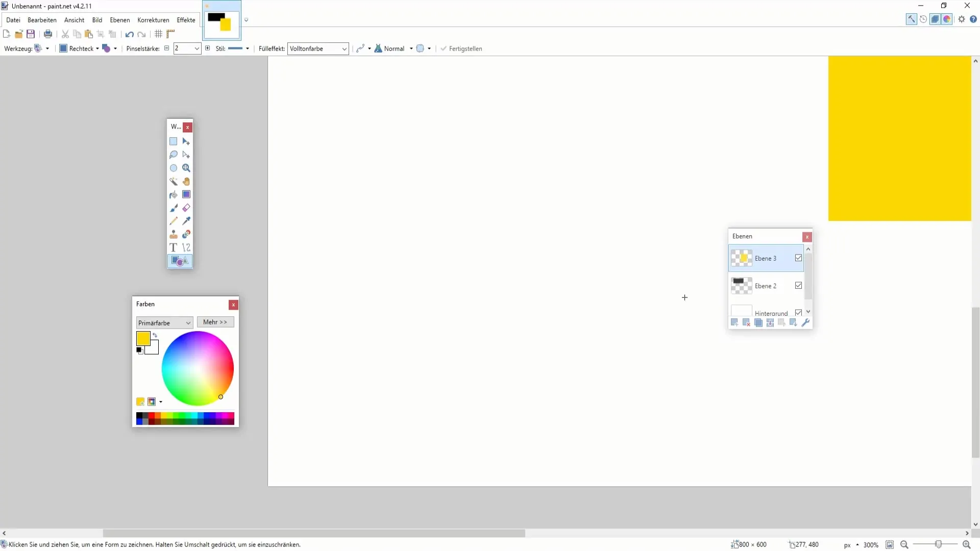The image size is (980, 551).
Task: Toggle the Tools window button top right
Action: 911,19
